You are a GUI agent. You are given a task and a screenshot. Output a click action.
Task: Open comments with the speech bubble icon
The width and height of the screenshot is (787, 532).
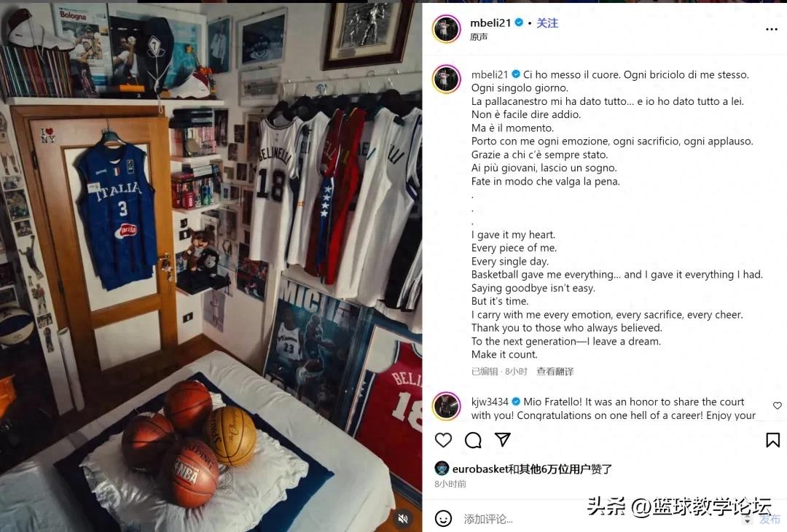tap(473, 440)
